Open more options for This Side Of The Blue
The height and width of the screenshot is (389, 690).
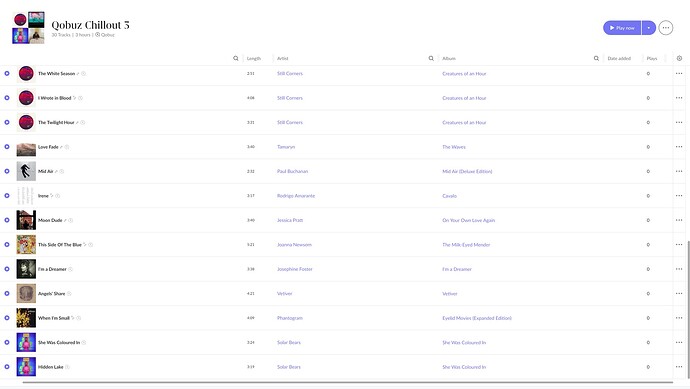click(x=679, y=244)
